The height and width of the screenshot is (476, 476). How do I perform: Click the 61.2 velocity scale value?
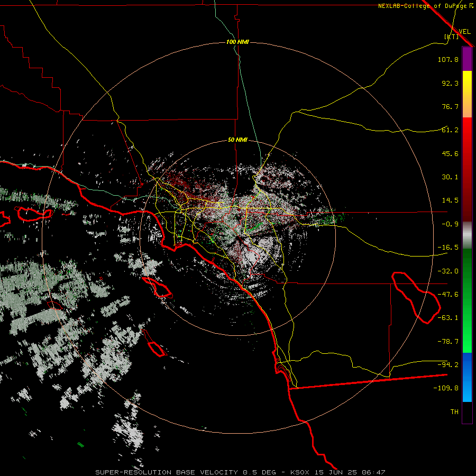(450, 130)
